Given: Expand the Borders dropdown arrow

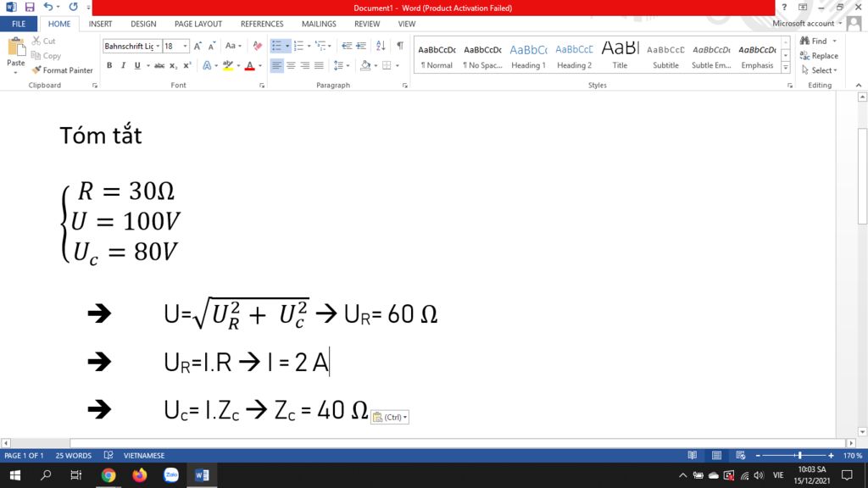Looking at the screenshot, I should tap(398, 66).
